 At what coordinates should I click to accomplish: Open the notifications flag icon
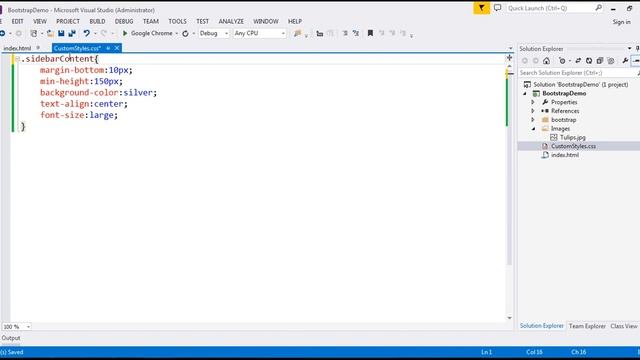[482, 8]
